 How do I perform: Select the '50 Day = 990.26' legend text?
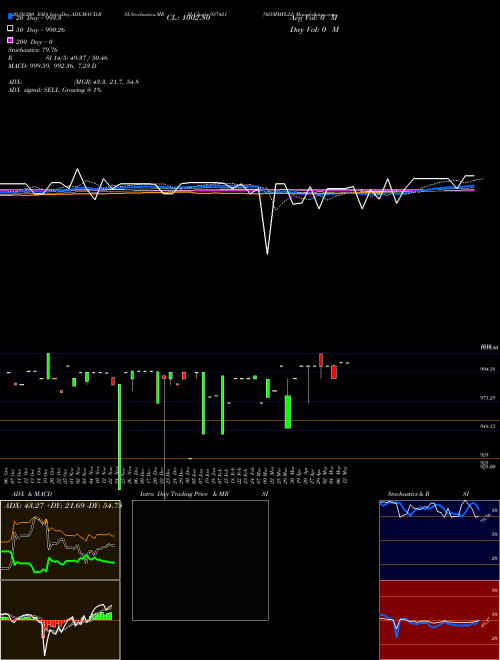pyautogui.click(x=40, y=30)
